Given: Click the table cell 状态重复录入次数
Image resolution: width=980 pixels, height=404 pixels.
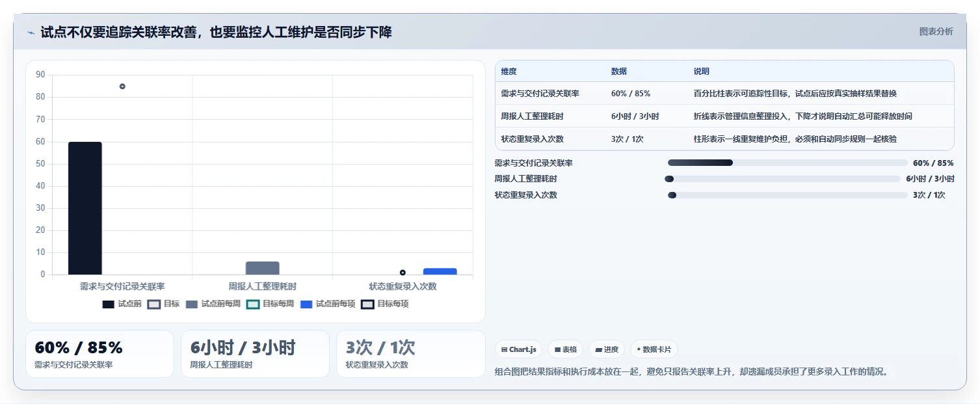Looking at the screenshot, I should coord(532,139).
